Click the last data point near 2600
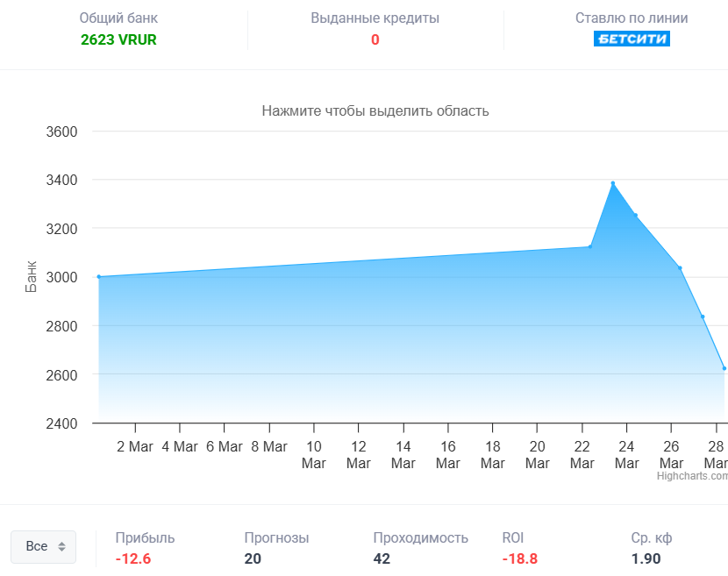 (724, 368)
